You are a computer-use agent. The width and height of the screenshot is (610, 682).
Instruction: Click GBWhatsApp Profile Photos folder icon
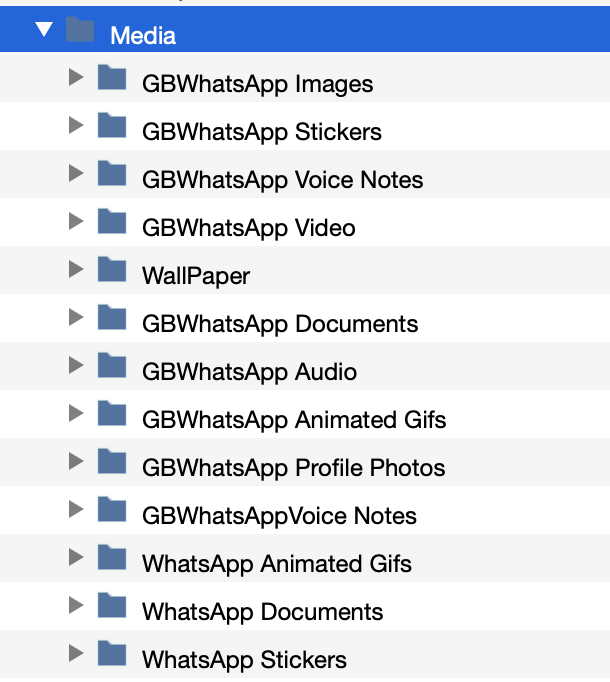click(112, 461)
